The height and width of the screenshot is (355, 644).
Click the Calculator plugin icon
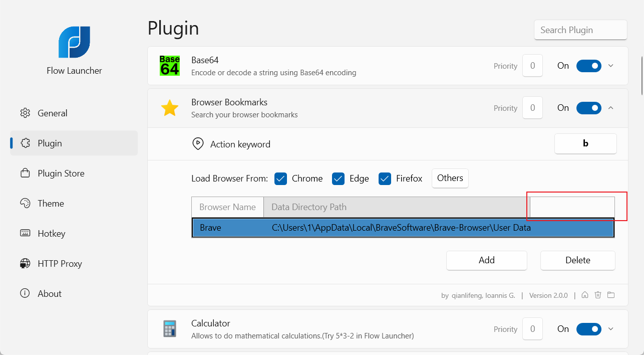(169, 329)
